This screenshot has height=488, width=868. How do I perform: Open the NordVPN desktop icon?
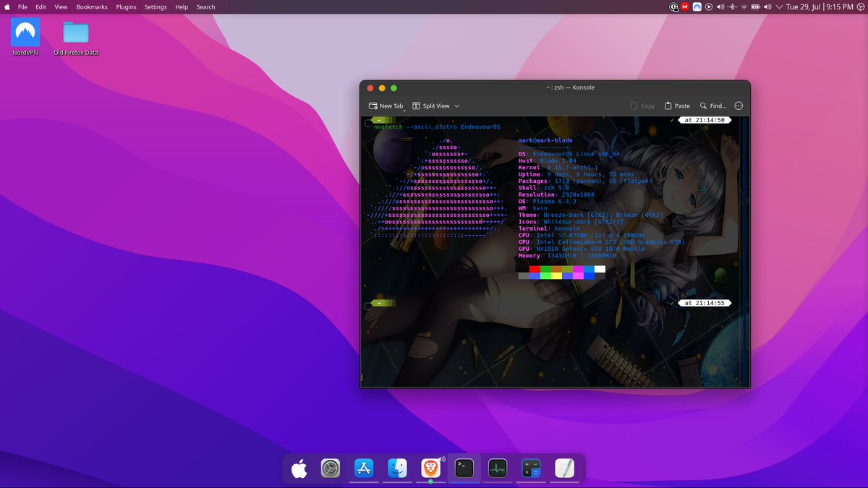(25, 37)
